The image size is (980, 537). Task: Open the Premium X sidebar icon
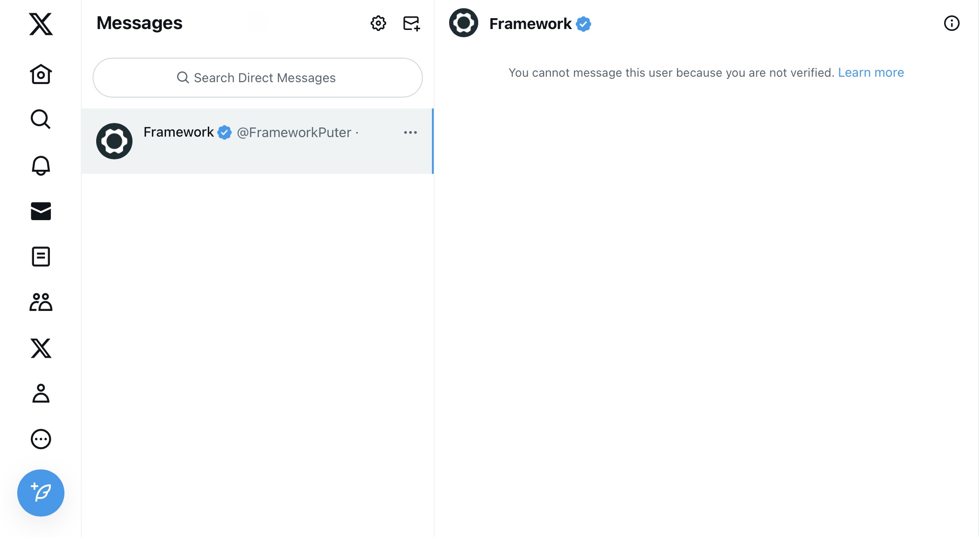click(x=41, y=348)
